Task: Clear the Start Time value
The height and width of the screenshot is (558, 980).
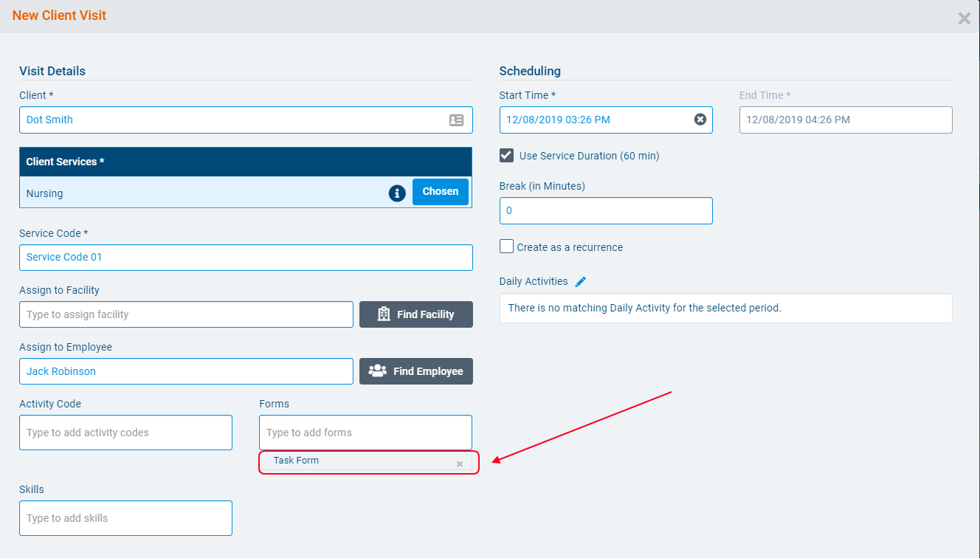Action: pos(700,120)
